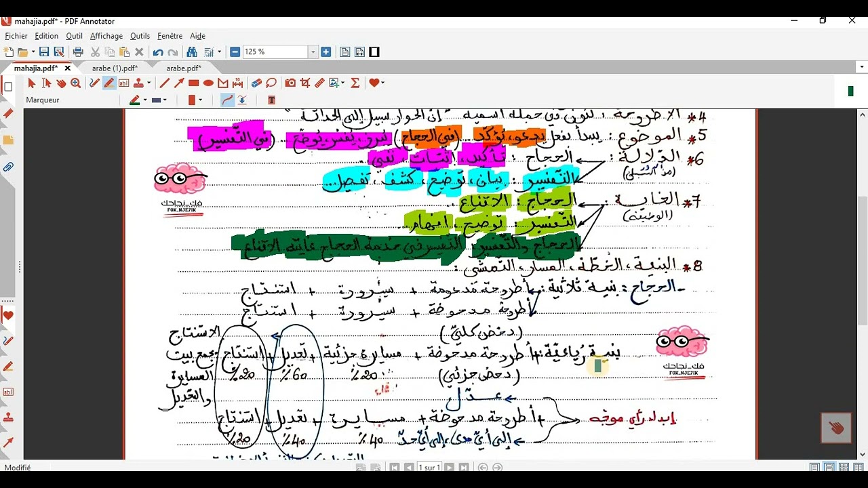Open the zoom percentage dropdown

click(313, 52)
